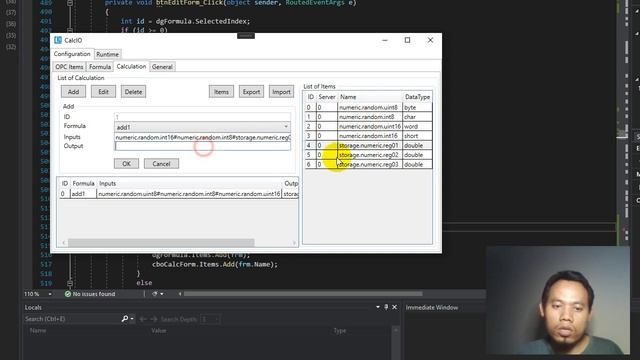Image resolution: width=640 pixels, height=360 pixels.
Task: Click the DataType column header
Action: 417,97
